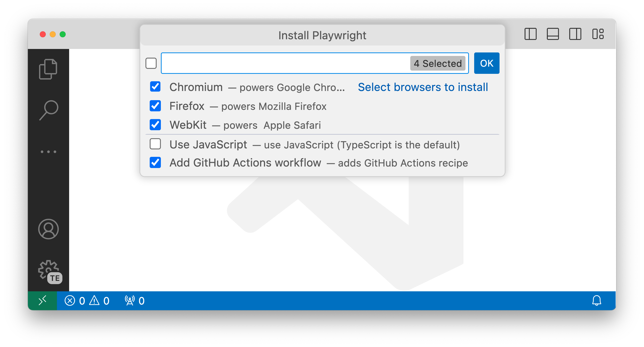
Task: Uncheck the Firefox browser checkbox
Action: [x=155, y=106]
